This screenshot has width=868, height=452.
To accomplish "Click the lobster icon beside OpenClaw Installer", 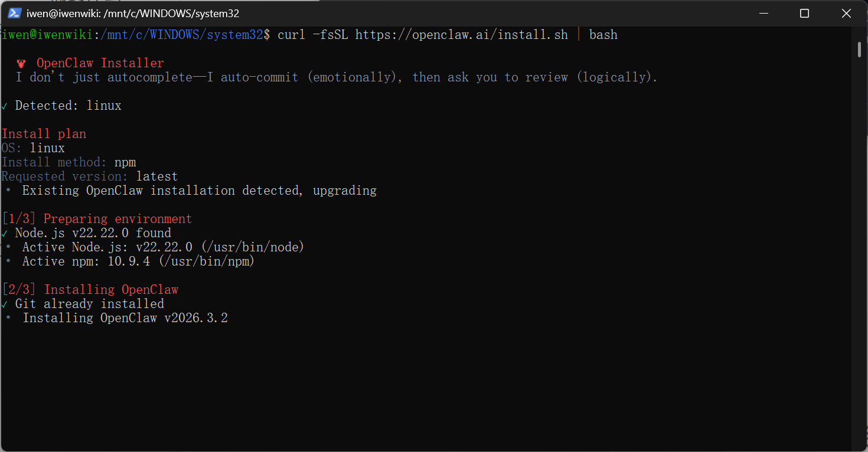I will pos(22,63).
